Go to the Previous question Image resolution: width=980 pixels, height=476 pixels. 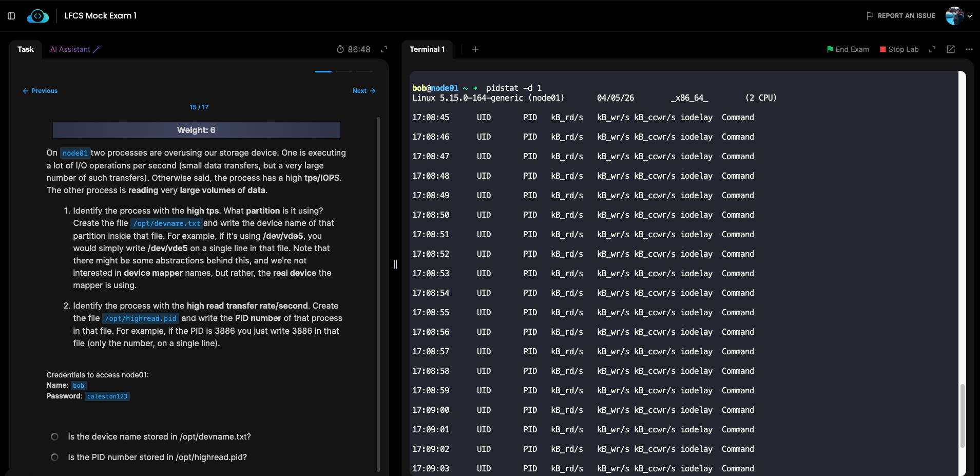[x=40, y=91]
